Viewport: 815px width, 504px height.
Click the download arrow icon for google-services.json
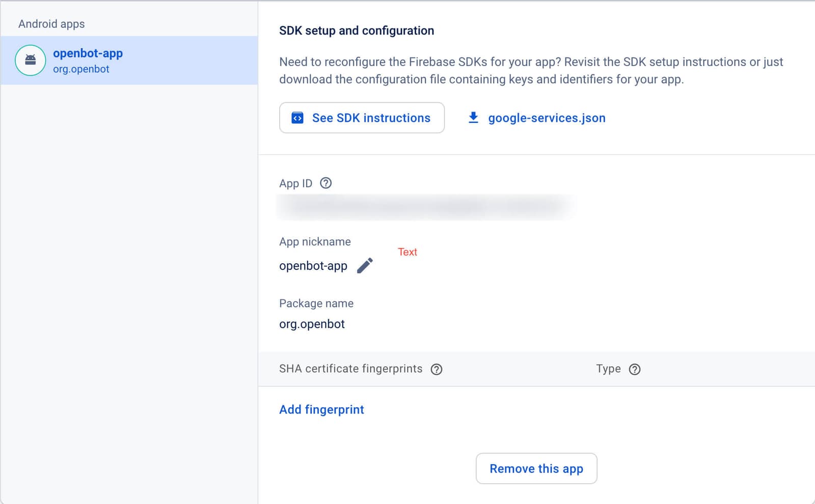click(x=473, y=118)
